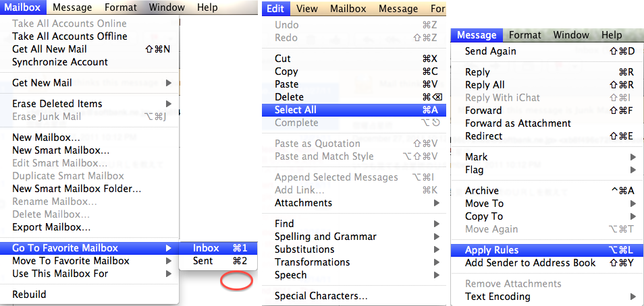Click Synchronize Account in the Mailbox menu
This screenshot has width=644, height=306.
[90, 62]
